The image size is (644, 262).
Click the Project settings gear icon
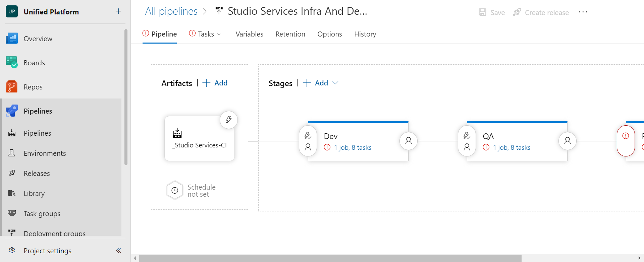12,251
